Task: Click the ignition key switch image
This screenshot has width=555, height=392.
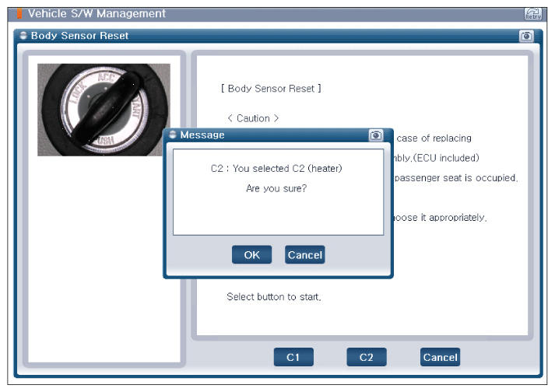Action: (x=104, y=110)
